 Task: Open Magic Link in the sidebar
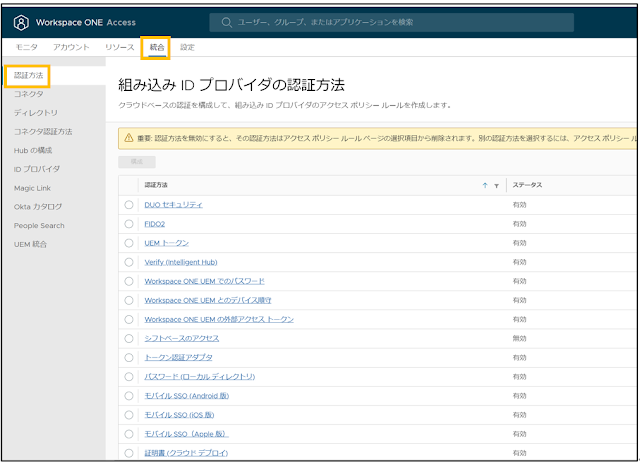pos(32,188)
